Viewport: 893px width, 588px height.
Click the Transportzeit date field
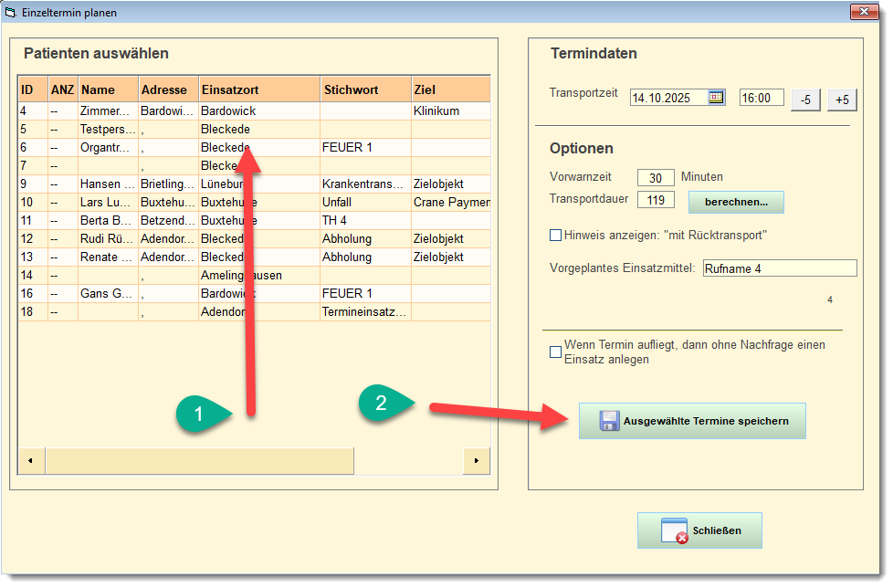(668, 98)
